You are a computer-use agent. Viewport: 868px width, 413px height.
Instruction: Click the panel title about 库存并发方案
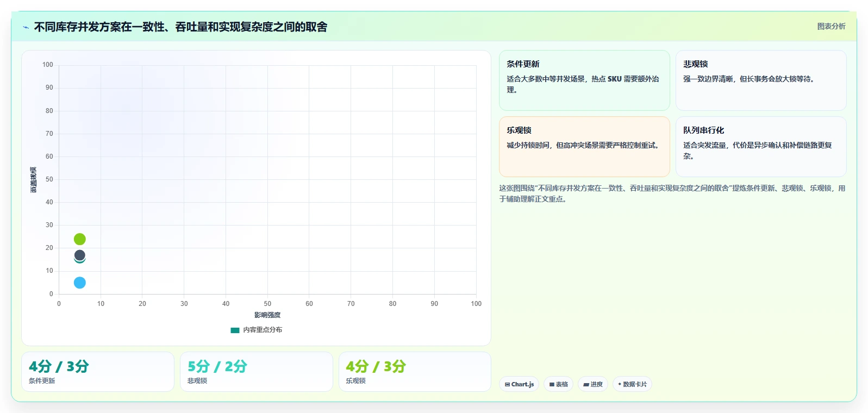(180, 27)
